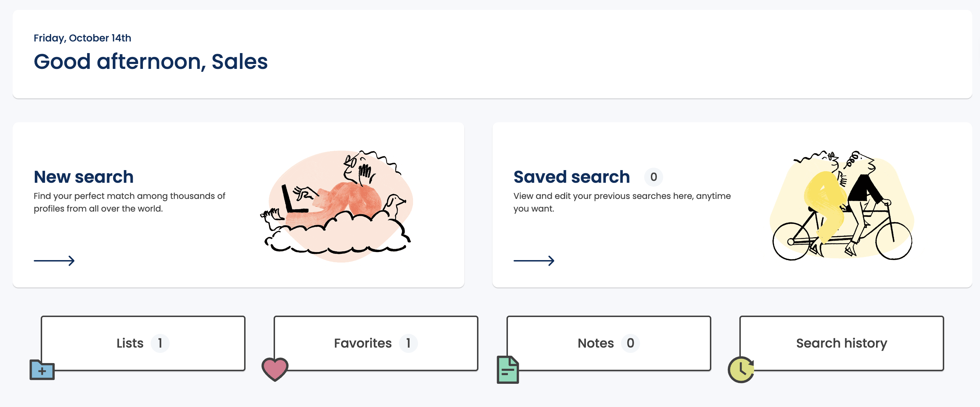Click the yellow clock history icon

pos(741,369)
